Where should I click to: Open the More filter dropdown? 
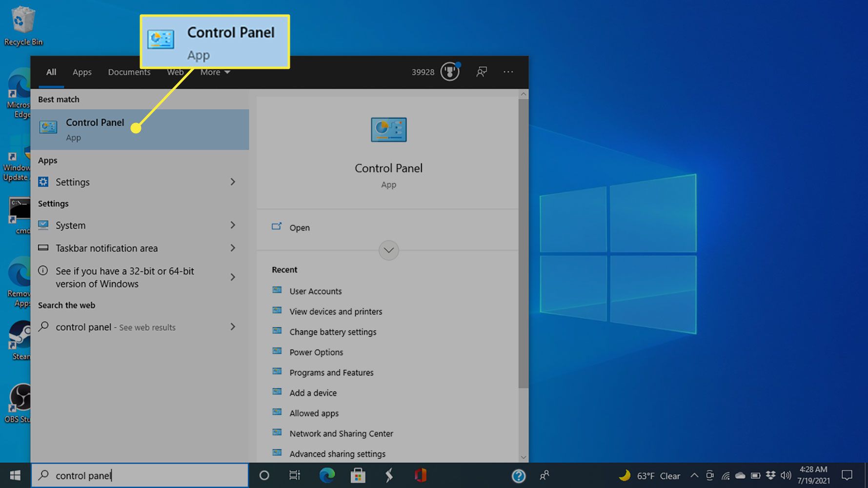pyautogui.click(x=215, y=72)
